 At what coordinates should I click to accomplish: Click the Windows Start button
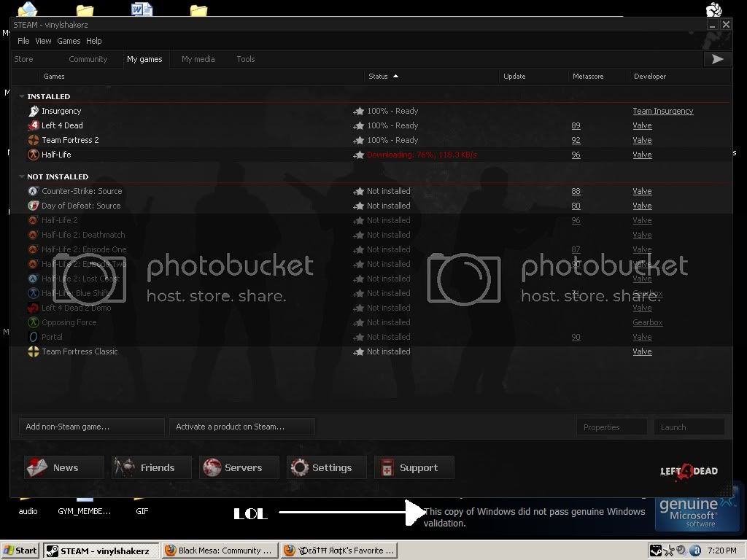click(20, 551)
